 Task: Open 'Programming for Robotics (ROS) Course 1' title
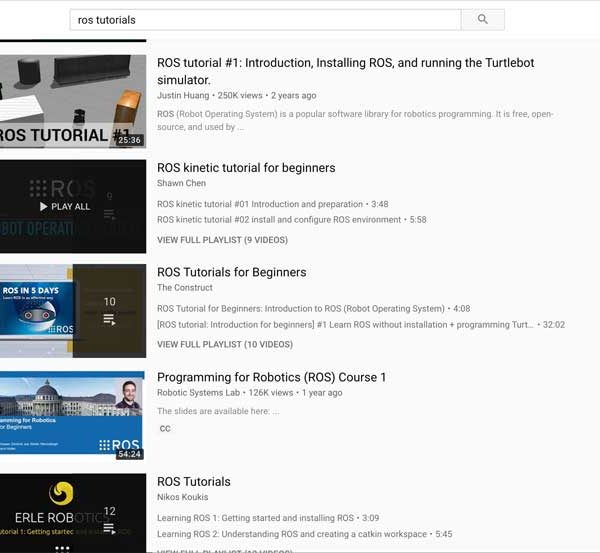click(x=271, y=377)
